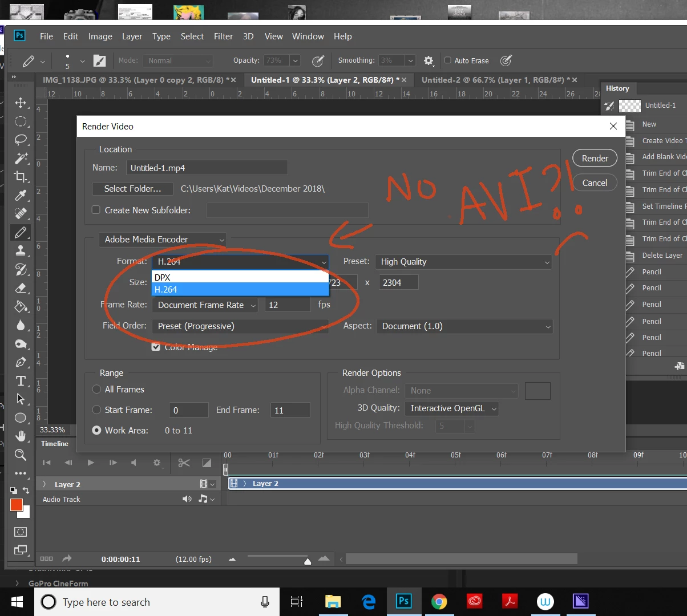Viewport: 687px width, 616px height.
Task: Click the Cancel button
Action: point(595,183)
